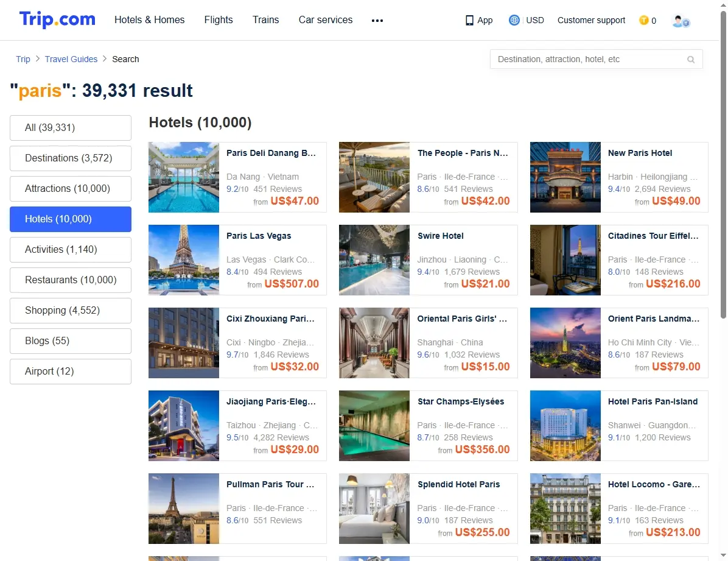Open Hotel Paris Pan-Island photo
The height and width of the screenshot is (561, 728).
click(565, 426)
